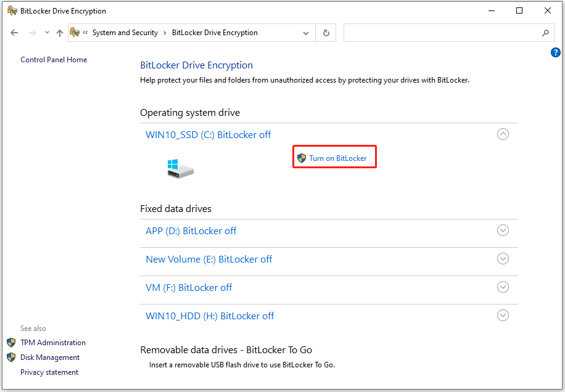Click the 'Operating system drive' heading
565x392 pixels.
pos(190,113)
